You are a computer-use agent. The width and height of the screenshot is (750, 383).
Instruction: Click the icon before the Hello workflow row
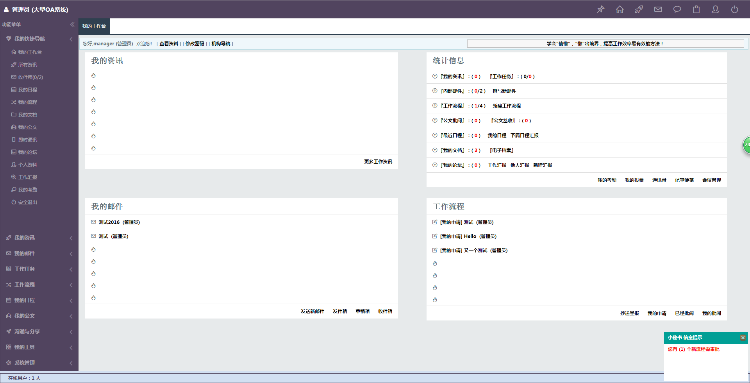[x=434, y=236]
